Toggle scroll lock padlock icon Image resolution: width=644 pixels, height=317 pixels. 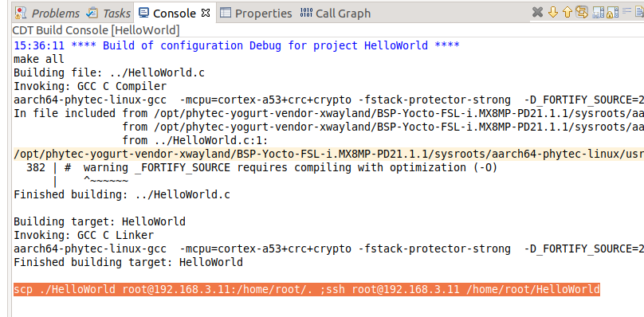pyautogui.click(x=612, y=12)
